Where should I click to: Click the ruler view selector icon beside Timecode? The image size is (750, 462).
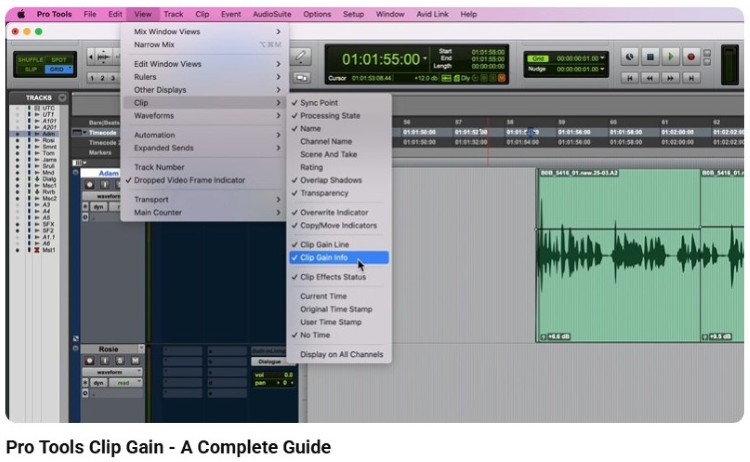(79, 132)
